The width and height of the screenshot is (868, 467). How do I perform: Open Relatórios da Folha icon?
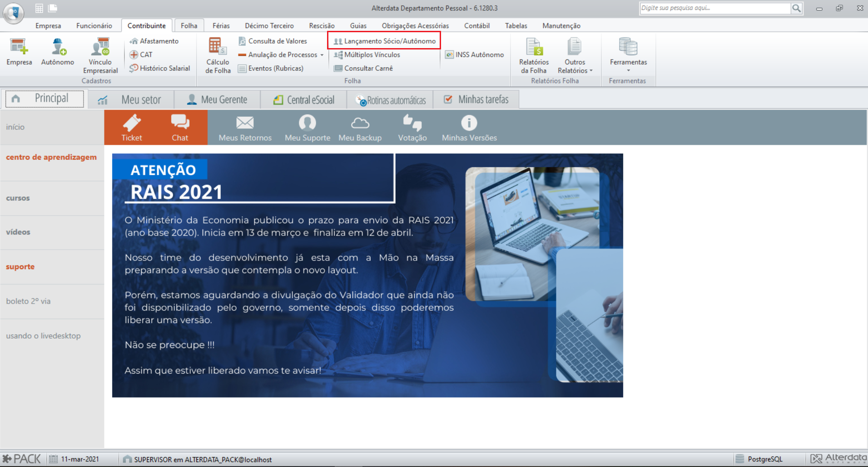point(534,55)
